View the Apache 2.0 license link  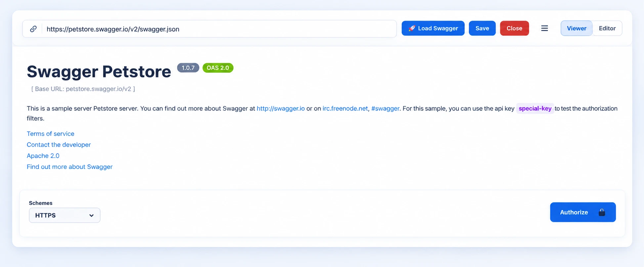43,156
